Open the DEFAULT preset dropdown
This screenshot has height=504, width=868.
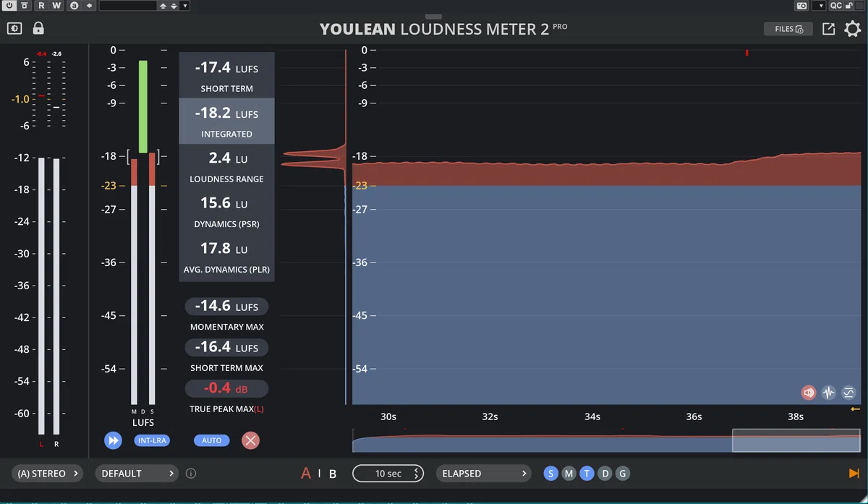click(137, 474)
